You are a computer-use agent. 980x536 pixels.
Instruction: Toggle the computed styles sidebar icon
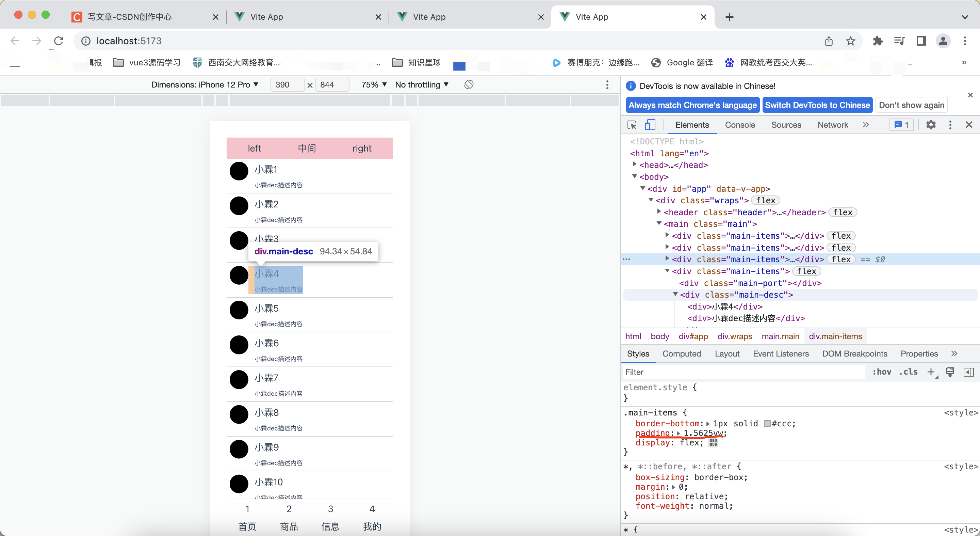tap(968, 372)
